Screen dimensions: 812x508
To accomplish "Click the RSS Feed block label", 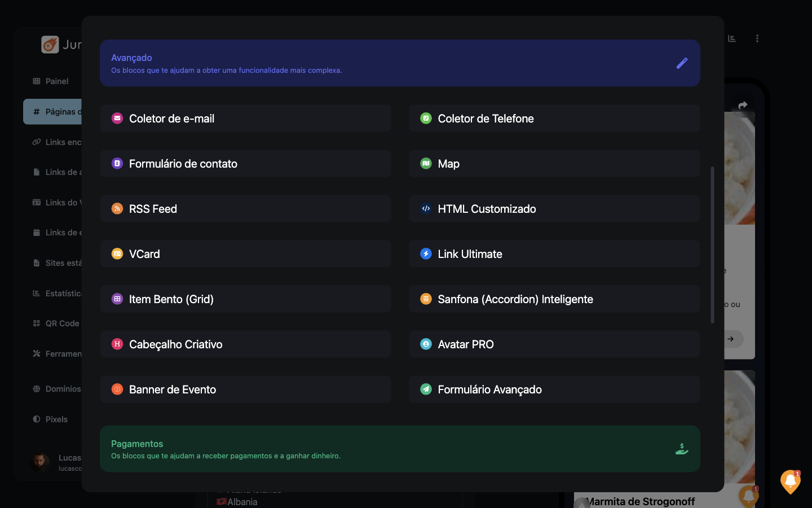I will click(153, 209).
